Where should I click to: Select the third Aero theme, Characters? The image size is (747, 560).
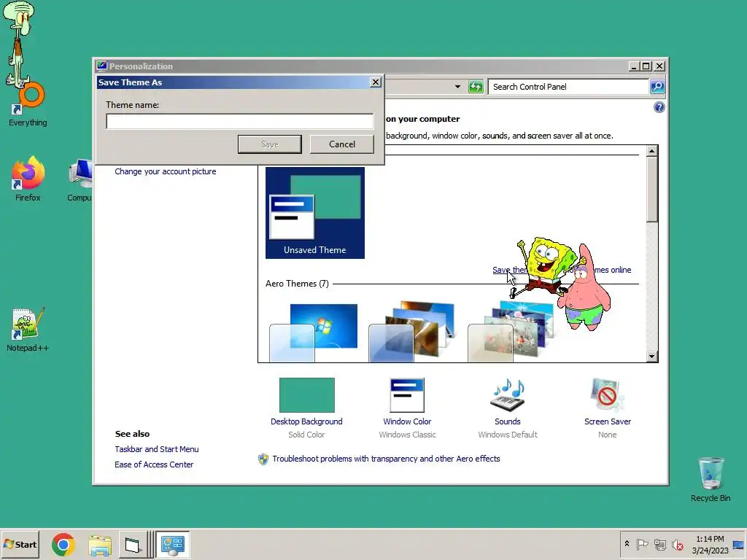(511, 332)
